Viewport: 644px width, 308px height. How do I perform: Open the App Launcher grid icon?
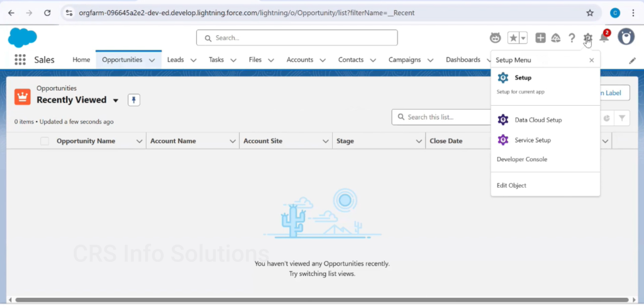(x=19, y=60)
